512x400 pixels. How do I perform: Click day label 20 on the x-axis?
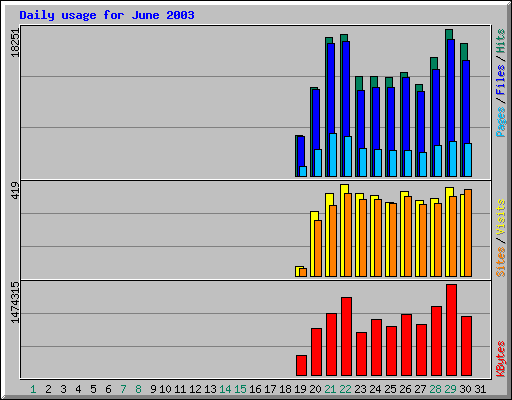coord(315,389)
